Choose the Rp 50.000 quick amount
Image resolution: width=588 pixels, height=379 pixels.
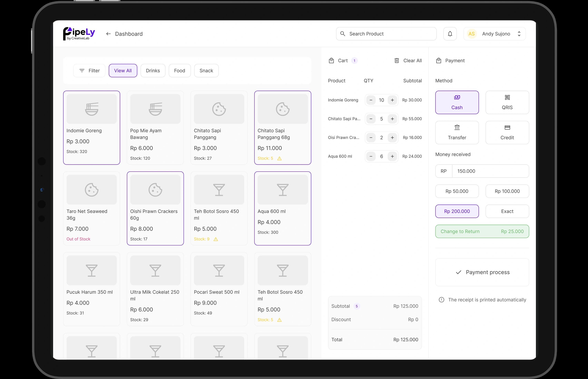(x=457, y=191)
